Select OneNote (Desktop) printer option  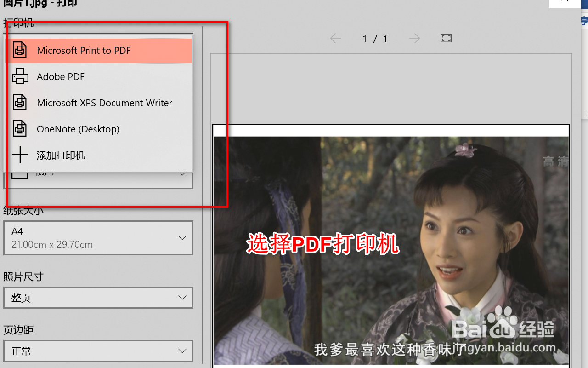[99, 129]
